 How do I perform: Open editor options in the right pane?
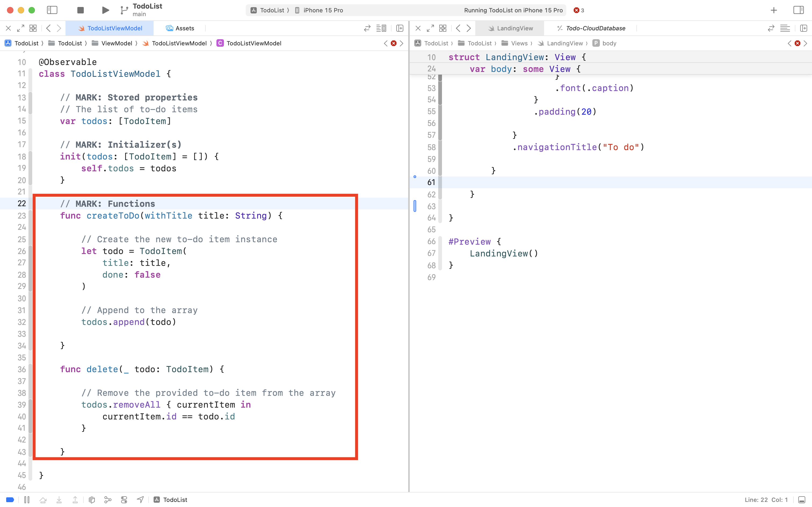(785, 28)
